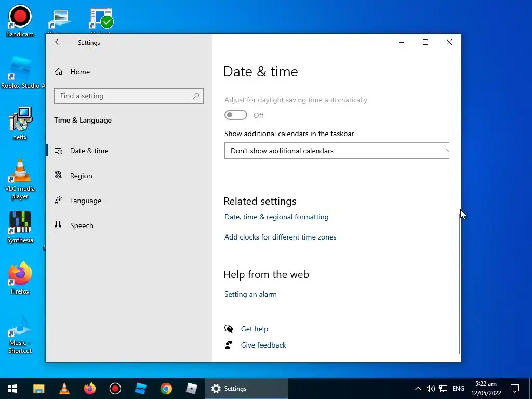The width and height of the screenshot is (532, 399).
Task: Open the Windows Start menu
Action: point(12,389)
